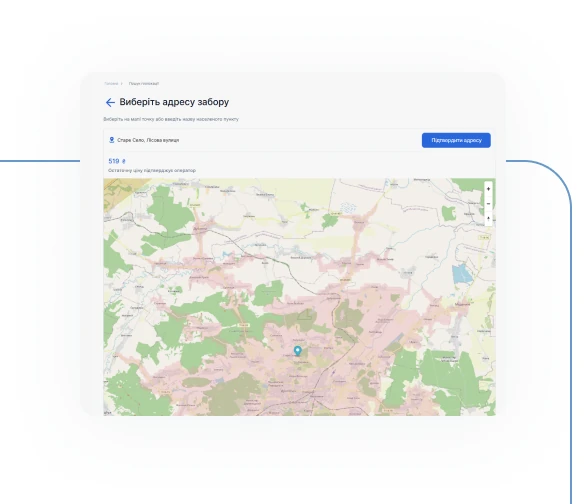Select the blue location pin on the map

point(297,351)
